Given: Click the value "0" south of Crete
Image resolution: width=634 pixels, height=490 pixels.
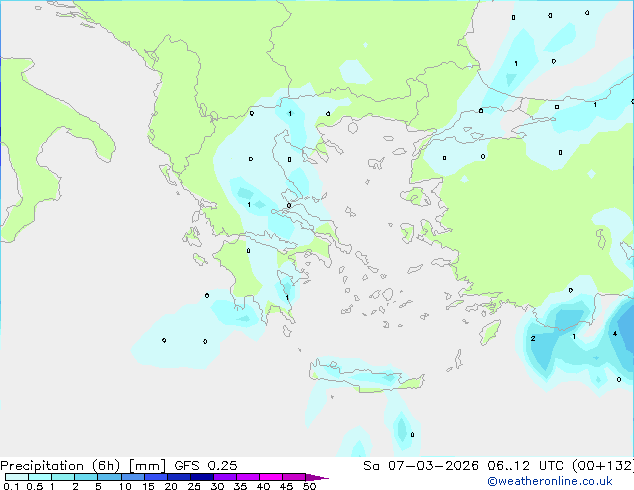Looking at the screenshot, I should click(x=412, y=435).
